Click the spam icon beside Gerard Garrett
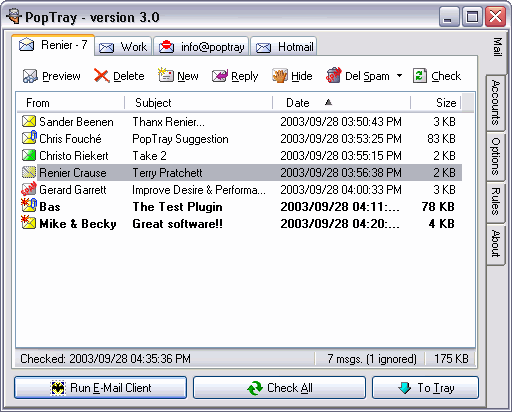 29,189
